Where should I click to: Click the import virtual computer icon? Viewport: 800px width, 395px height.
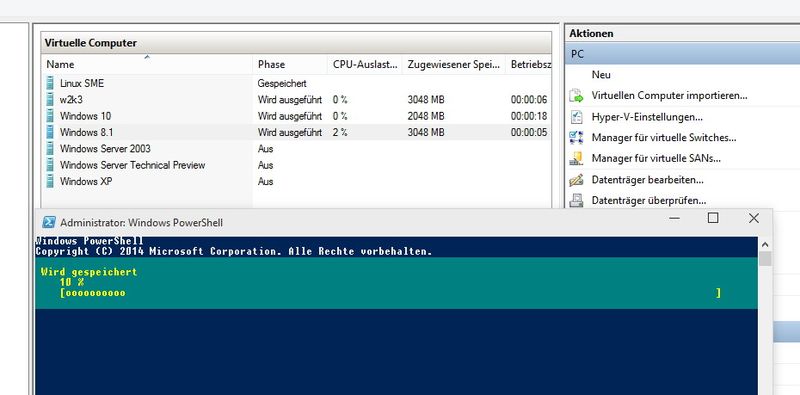point(576,95)
